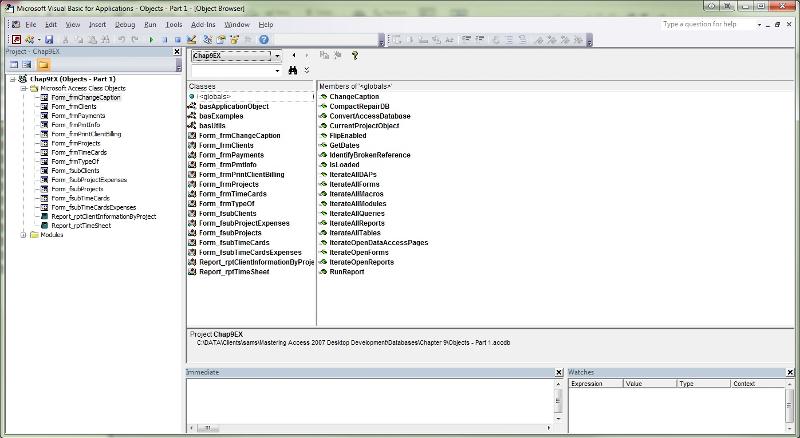
Task: Click the View Microsoft Access toolbar icon
Action: coord(16,39)
